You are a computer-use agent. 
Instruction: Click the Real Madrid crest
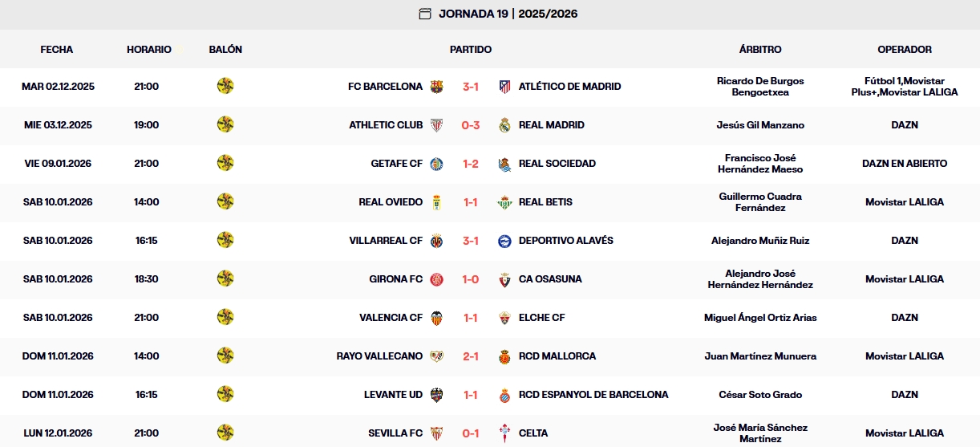pos(504,125)
